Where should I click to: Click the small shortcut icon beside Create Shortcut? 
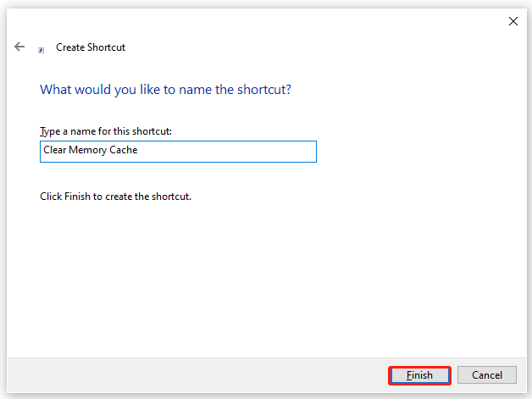tap(42, 50)
